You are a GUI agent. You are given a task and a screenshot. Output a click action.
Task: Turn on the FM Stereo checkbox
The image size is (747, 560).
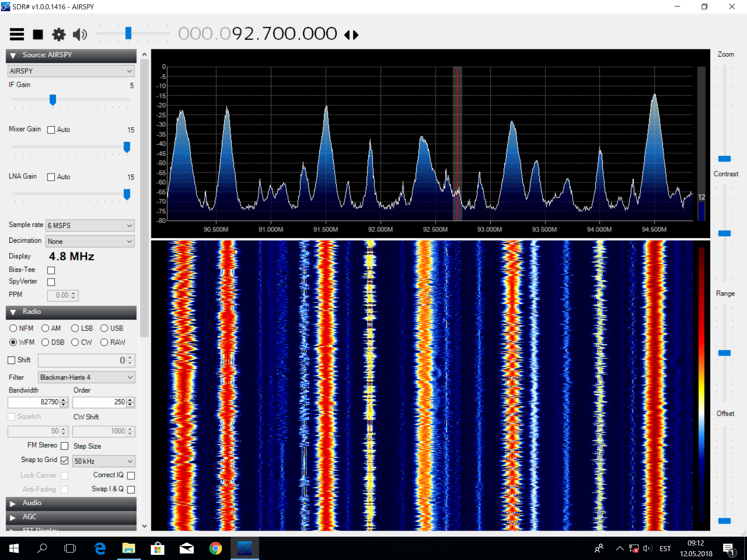point(64,446)
